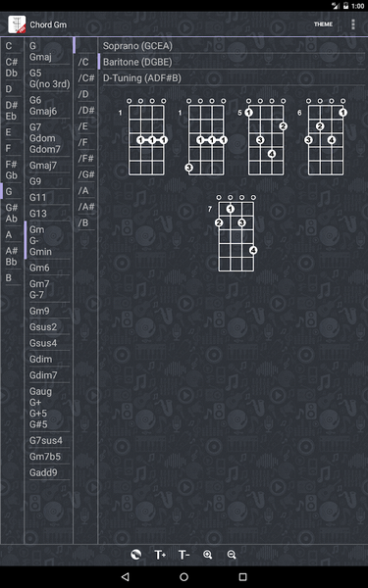Image resolution: width=368 pixels, height=588 pixels.
Task: Open the overflow menu with three dots
Action: pyautogui.click(x=352, y=24)
